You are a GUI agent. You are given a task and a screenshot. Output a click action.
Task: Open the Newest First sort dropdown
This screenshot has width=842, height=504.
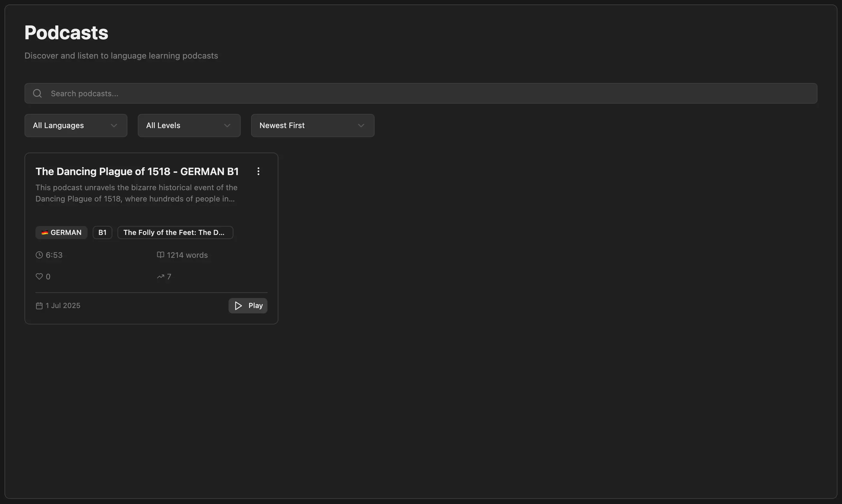pos(313,126)
